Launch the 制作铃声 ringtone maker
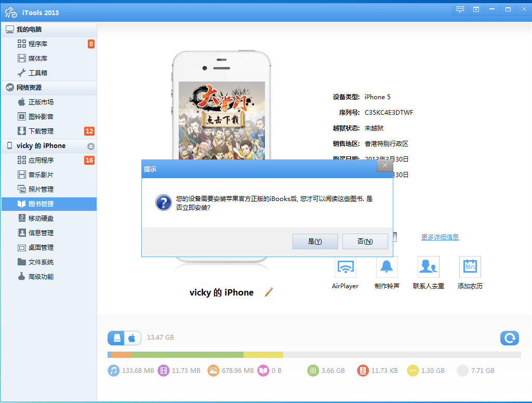Screen dimensions: 532x403 click(387, 268)
